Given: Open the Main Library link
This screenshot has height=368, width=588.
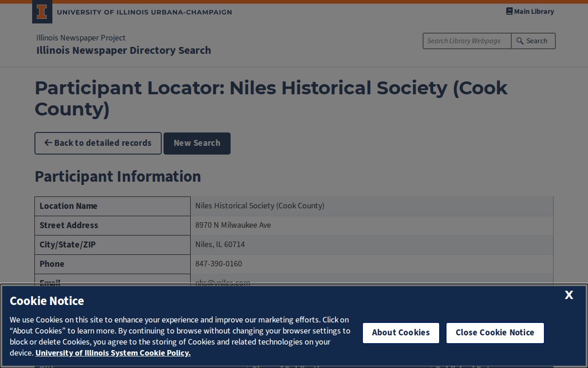Looking at the screenshot, I should (530, 11).
